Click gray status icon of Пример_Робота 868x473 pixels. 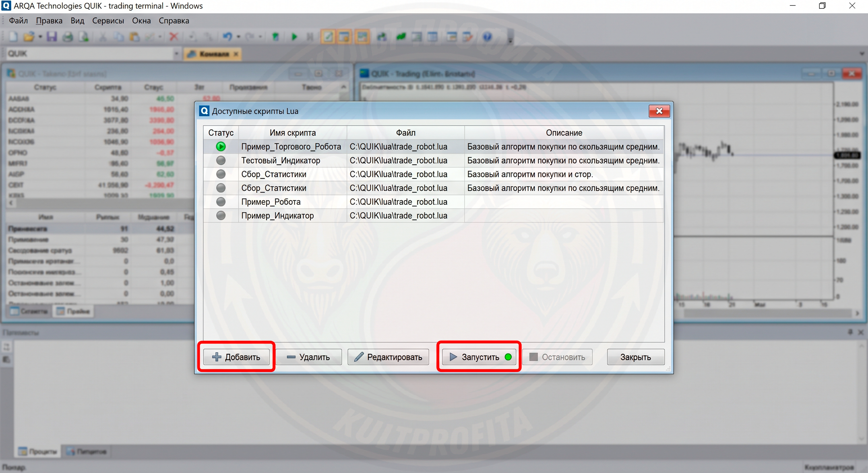221,202
